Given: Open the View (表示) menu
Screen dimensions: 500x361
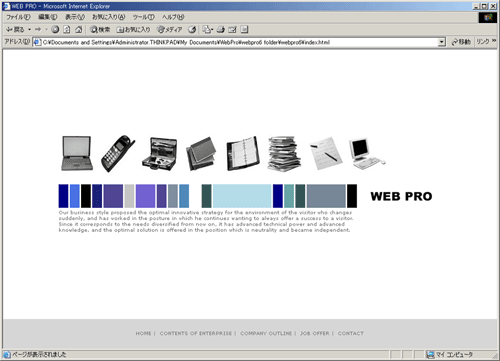Looking at the screenshot, I should [75, 17].
